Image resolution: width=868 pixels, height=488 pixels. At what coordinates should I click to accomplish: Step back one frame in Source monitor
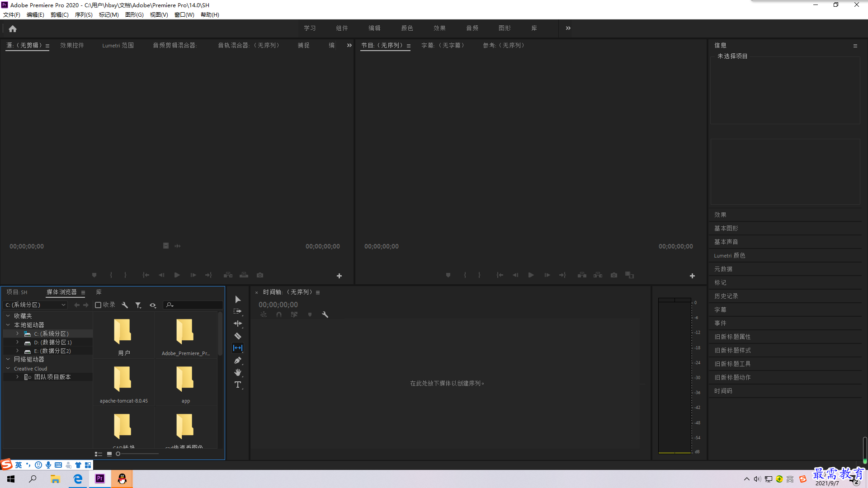point(161,275)
